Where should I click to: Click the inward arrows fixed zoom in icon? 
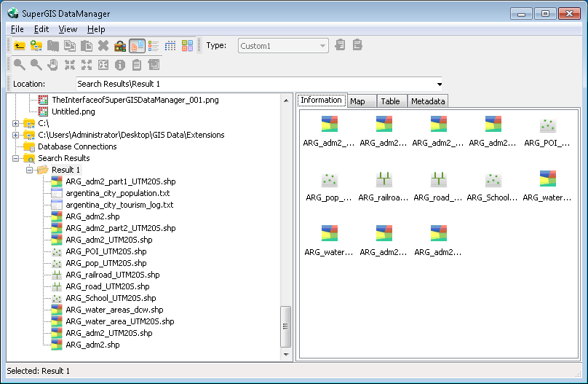[70, 65]
